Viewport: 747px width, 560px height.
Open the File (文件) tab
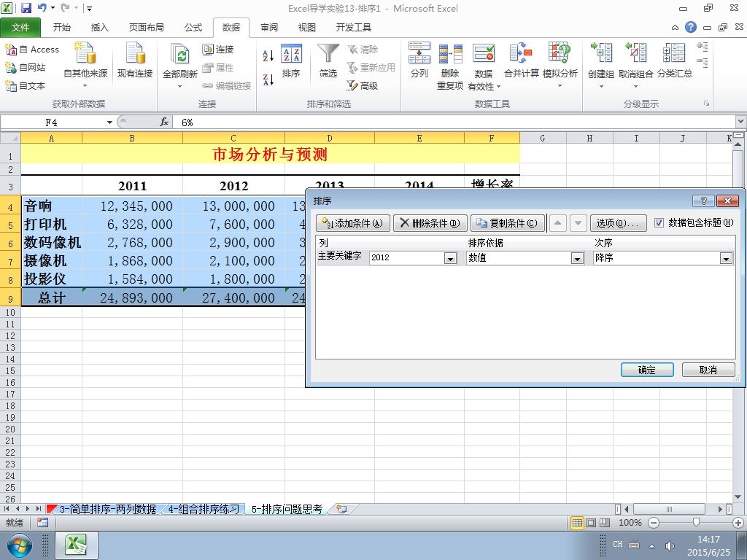coord(20,28)
